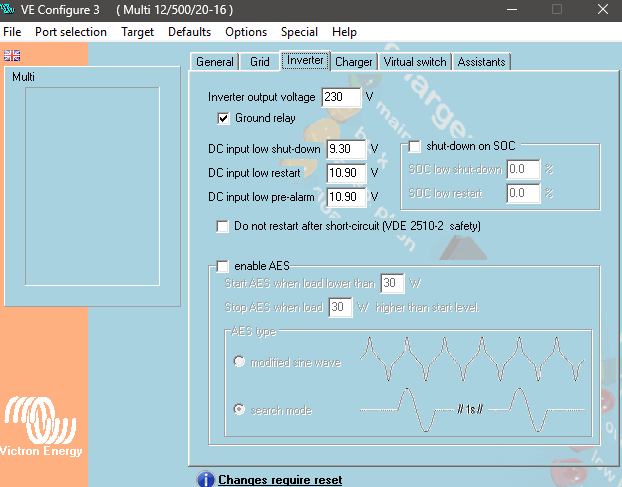Screen dimensions: 622x487
Task: Open the Help menu
Action: click(344, 32)
